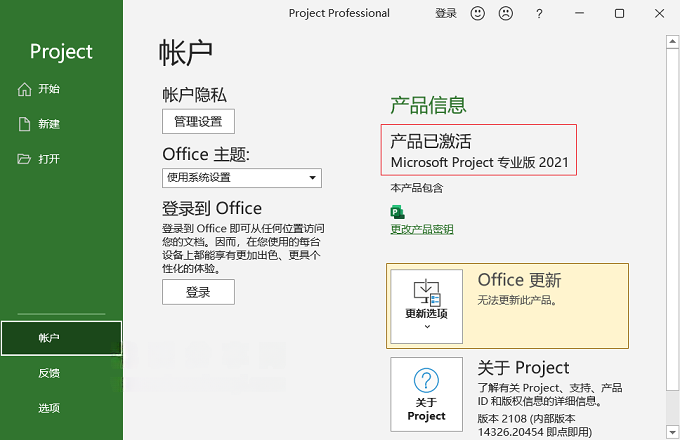Image resolution: width=680 pixels, height=440 pixels.
Task: Click the 更改产品密钥 link
Action: point(422,229)
